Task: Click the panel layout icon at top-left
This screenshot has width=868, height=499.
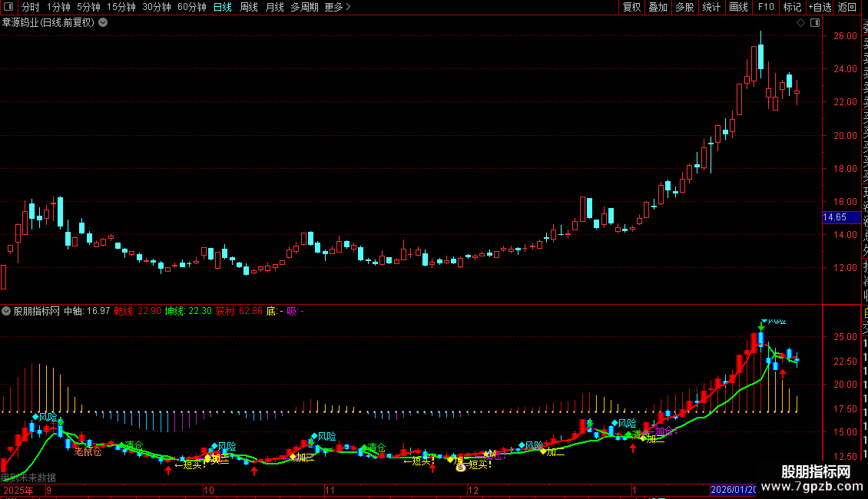Action: (x=8, y=7)
